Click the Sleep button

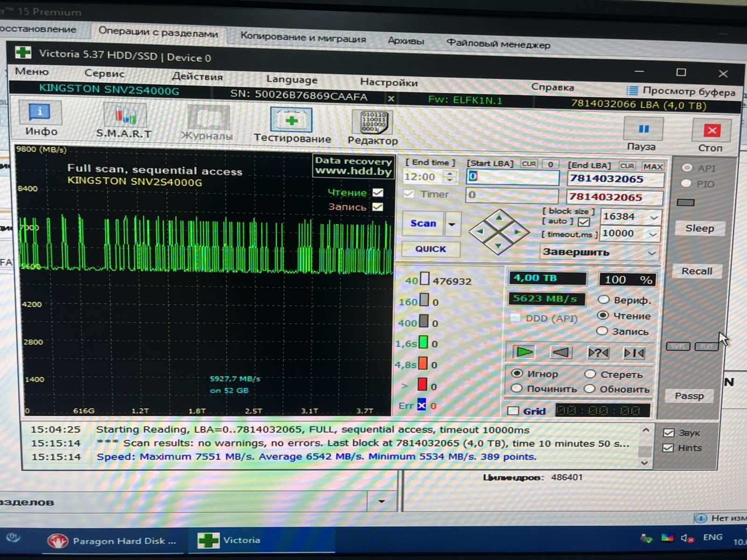pos(699,228)
